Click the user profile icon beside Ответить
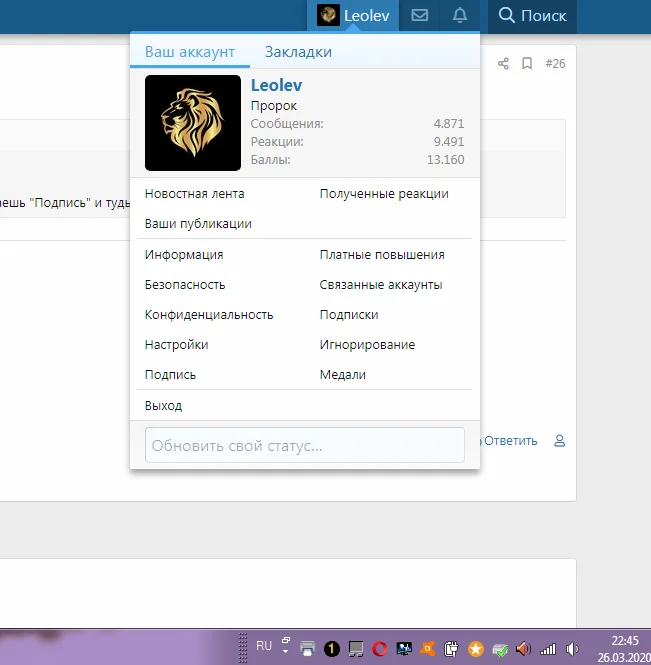The width and height of the screenshot is (651, 665). point(560,440)
